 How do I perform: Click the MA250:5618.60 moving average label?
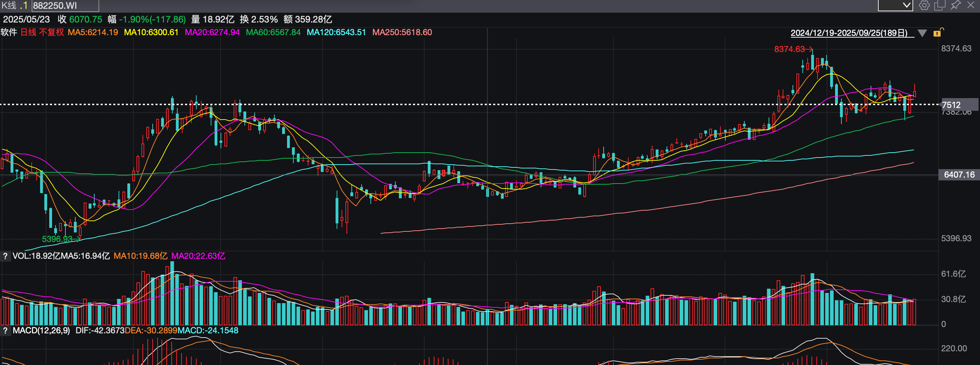point(402,32)
